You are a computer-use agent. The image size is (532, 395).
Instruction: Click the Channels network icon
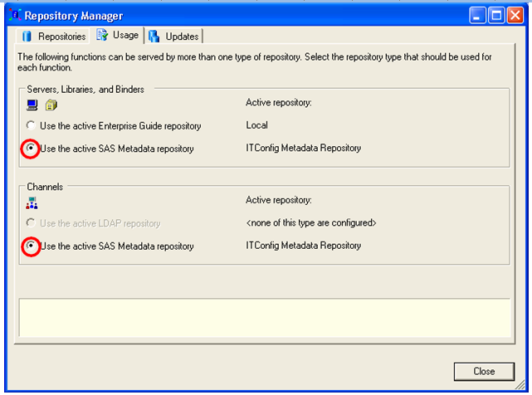(x=32, y=202)
